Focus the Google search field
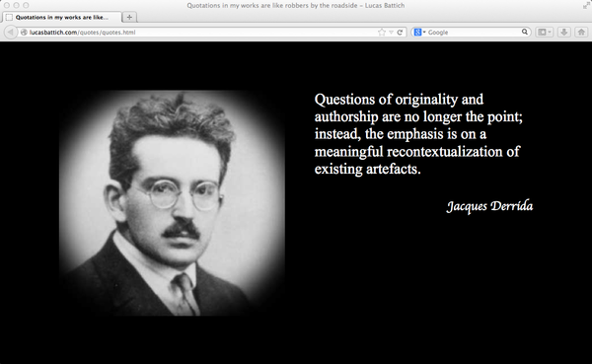The height and width of the screenshot is (364, 592). point(473,33)
